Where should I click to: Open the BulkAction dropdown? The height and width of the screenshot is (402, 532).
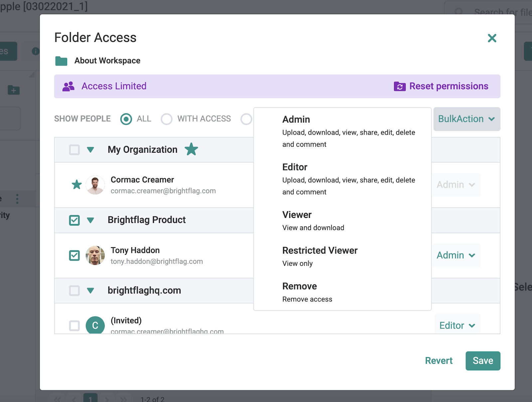pyautogui.click(x=466, y=119)
